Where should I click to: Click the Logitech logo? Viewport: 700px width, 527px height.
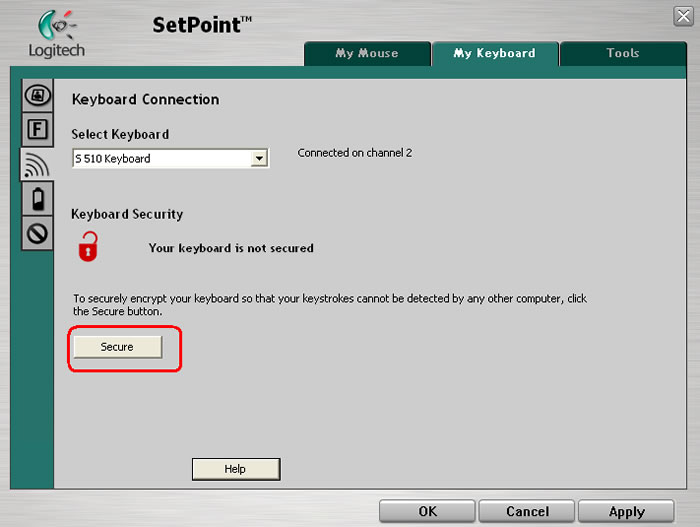[57, 34]
